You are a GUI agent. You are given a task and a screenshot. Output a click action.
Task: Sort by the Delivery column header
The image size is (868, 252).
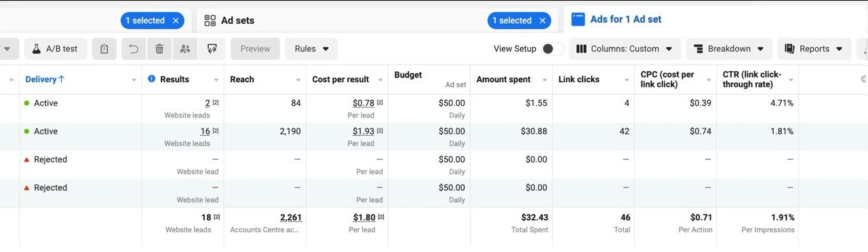pos(45,79)
